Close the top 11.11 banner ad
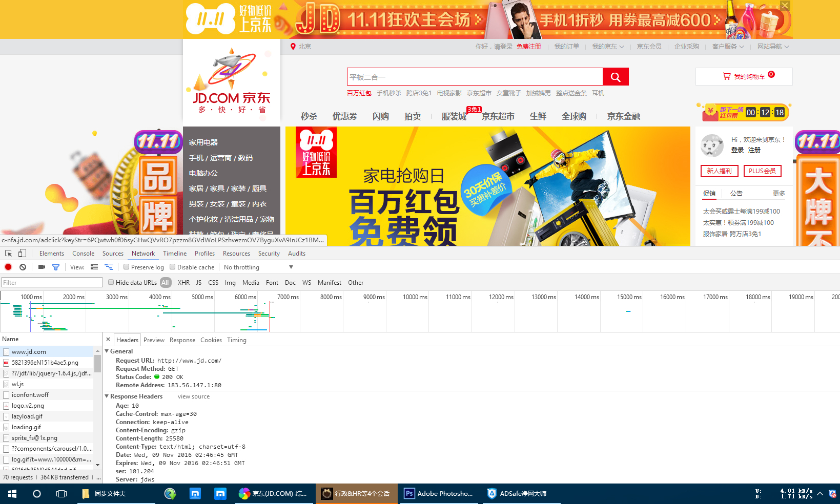The width and height of the screenshot is (840, 504). (785, 6)
